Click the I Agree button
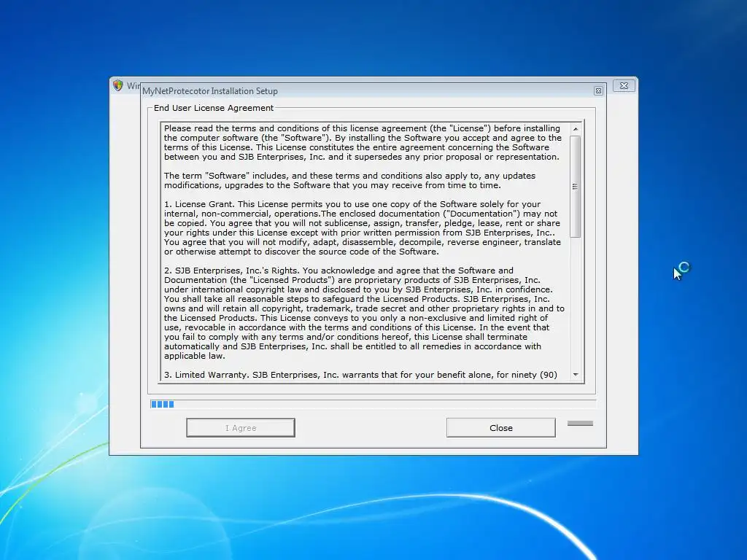 [241, 427]
